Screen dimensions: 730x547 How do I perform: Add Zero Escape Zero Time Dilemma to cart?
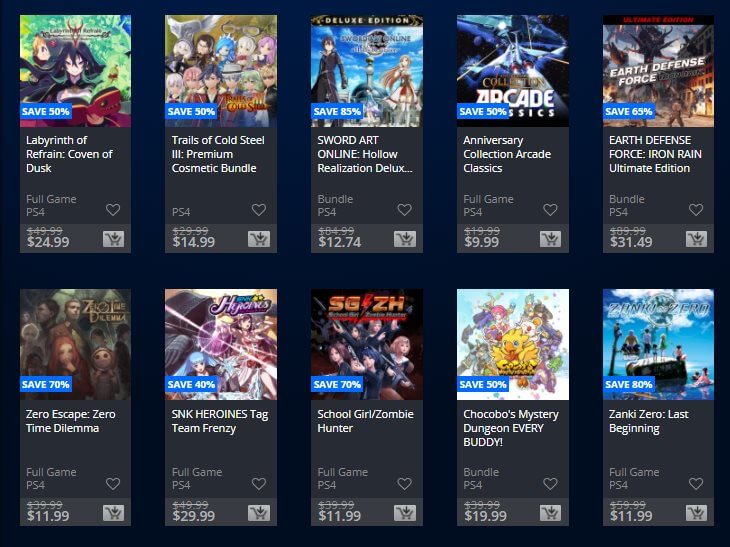click(x=113, y=513)
